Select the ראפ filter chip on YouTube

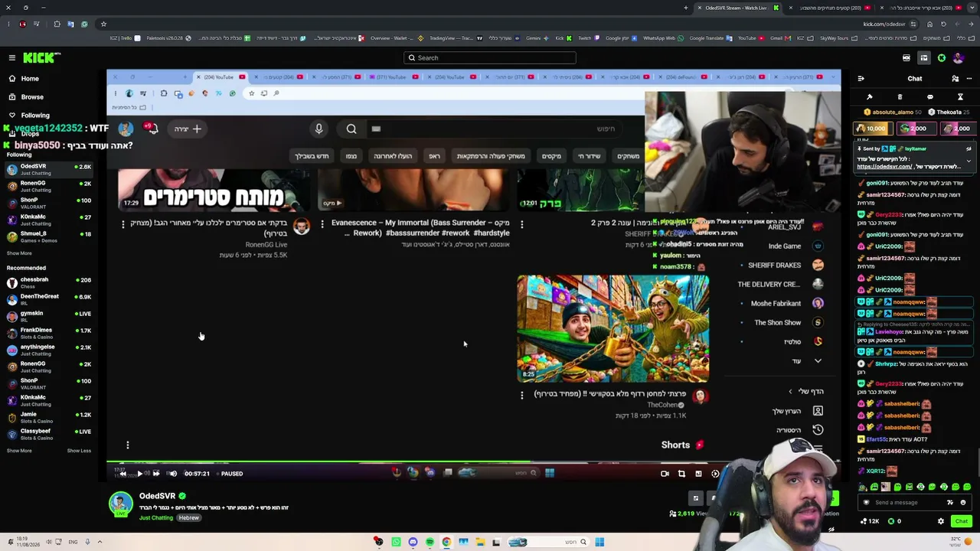[x=434, y=156]
